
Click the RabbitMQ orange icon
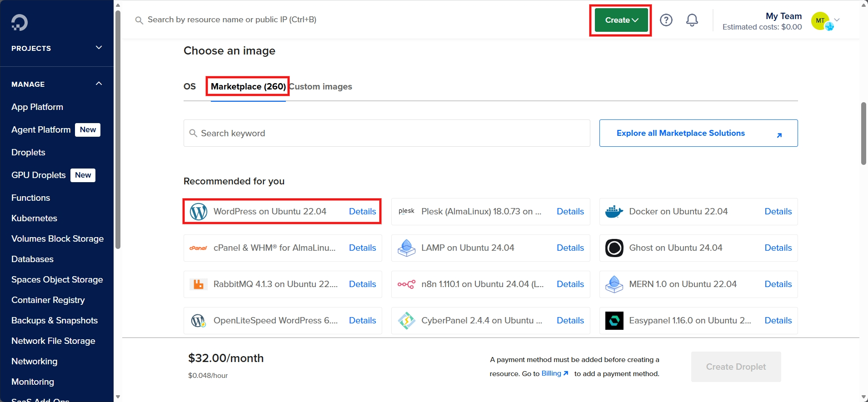click(199, 284)
